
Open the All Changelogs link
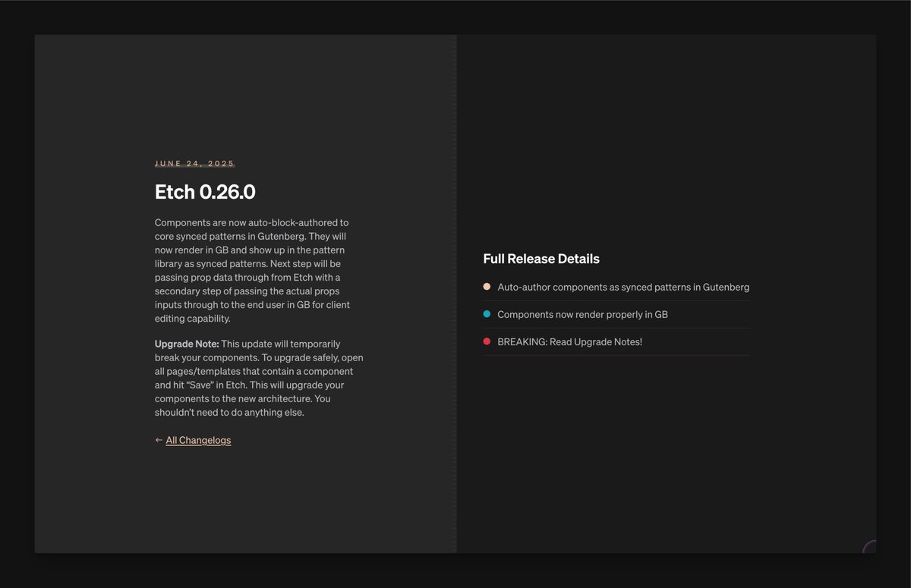point(198,440)
